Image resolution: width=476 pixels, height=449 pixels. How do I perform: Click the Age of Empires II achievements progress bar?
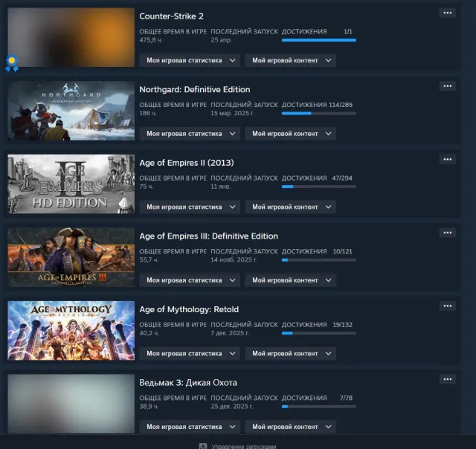(x=319, y=187)
